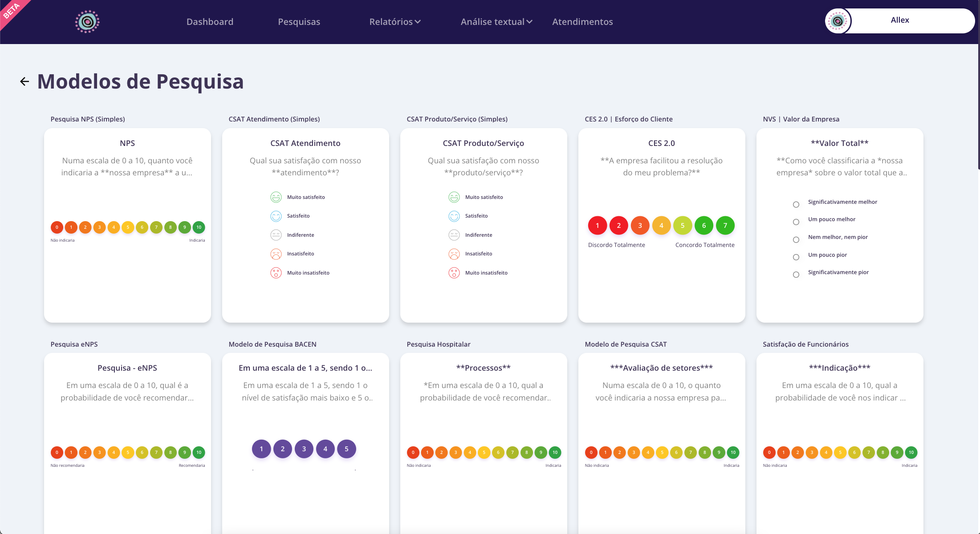980x534 pixels.
Task: Expand the Análise textual dropdown menu
Action: (x=496, y=22)
